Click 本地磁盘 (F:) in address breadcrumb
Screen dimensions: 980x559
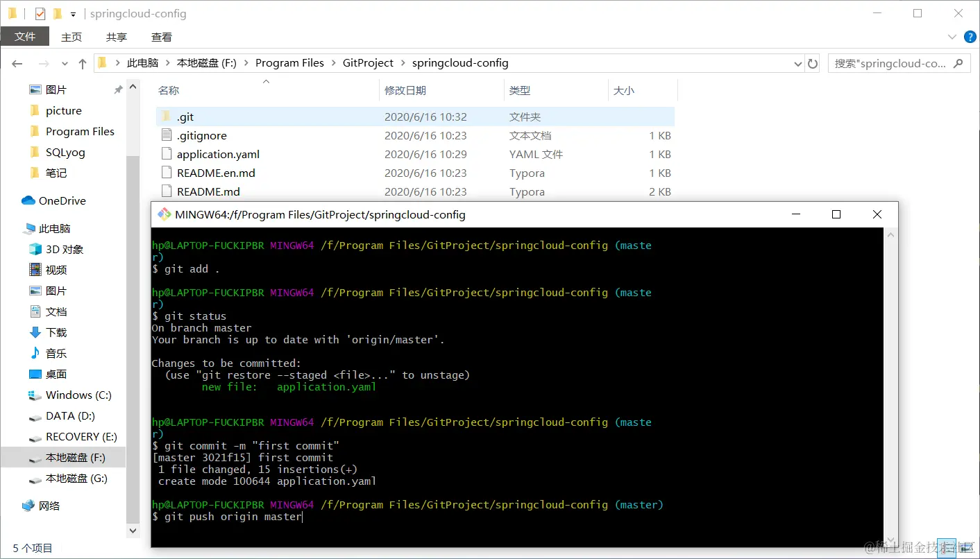207,63
